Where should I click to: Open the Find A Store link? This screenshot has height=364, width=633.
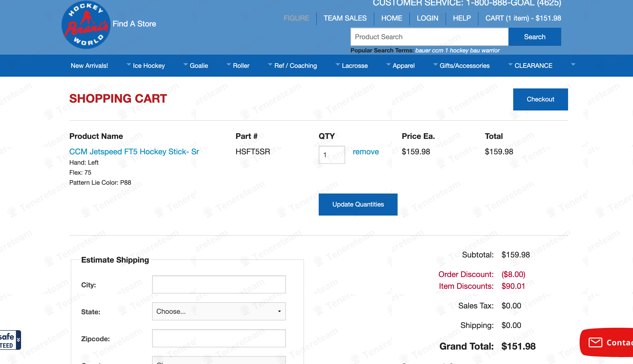[x=134, y=24]
